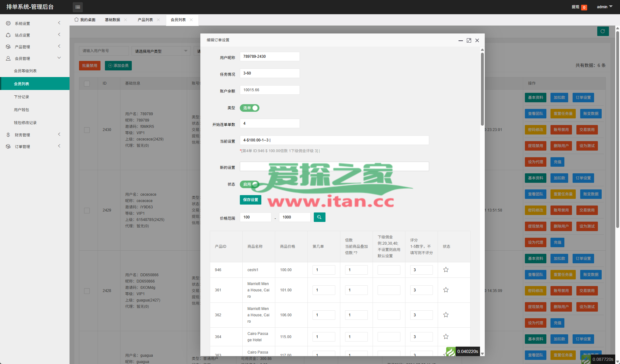Click the home icon on 我的桌面 tab
Image resolution: width=620 pixels, height=364 pixels.
tap(76, 20)
